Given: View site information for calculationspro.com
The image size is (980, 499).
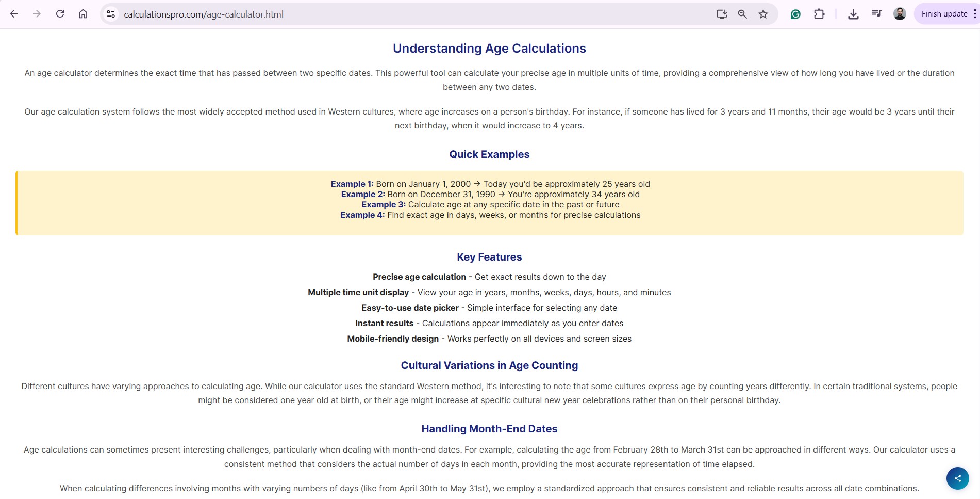Looking at the screenshot, I should (x=111, y=14).
